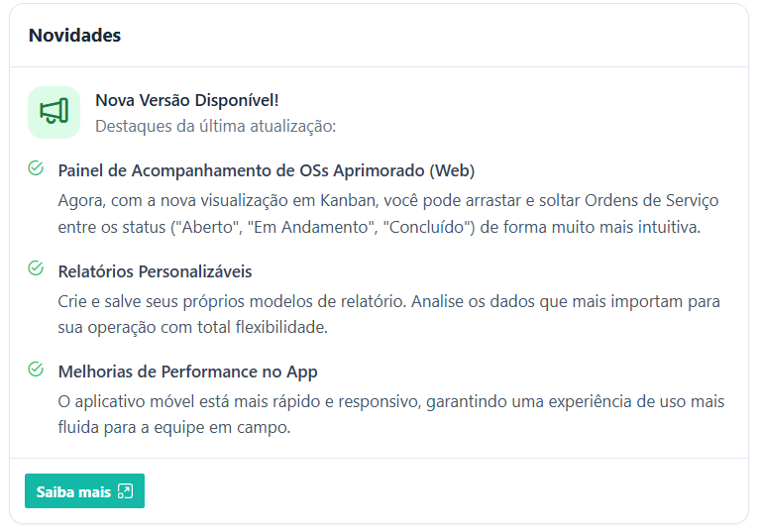The image size is (761, 532).
Task: Click the Destaques da última atualização subtitle
Action: pyautogui.click(x=216, y=126)
